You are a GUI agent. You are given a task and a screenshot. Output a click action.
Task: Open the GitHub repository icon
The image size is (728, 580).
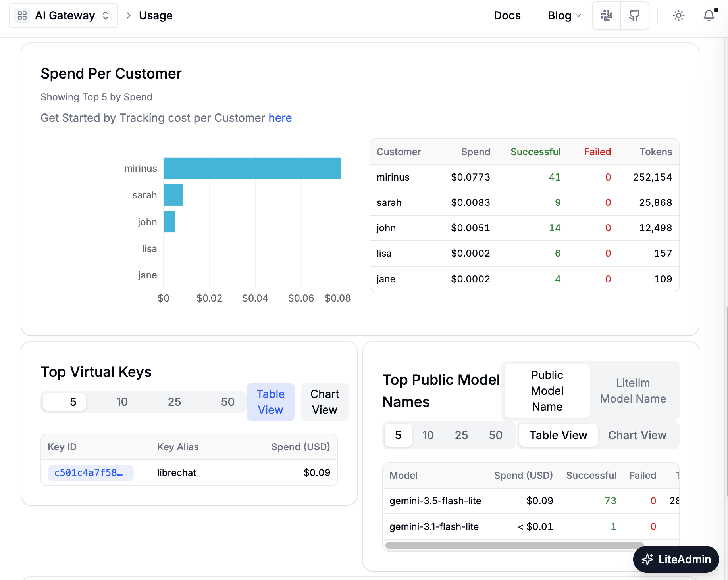pos(634,15)
